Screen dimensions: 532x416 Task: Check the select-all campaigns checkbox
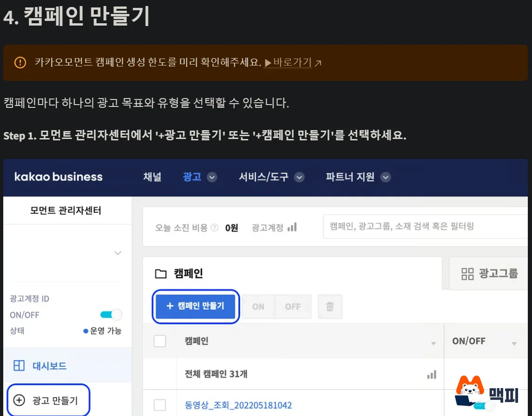[160, 341]
